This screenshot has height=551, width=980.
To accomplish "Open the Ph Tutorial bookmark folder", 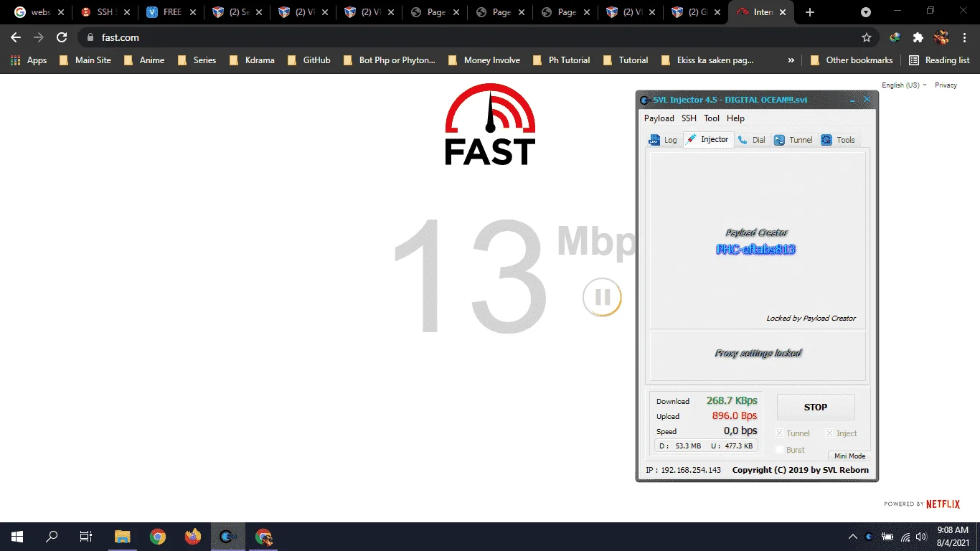I will coord(561,60).
